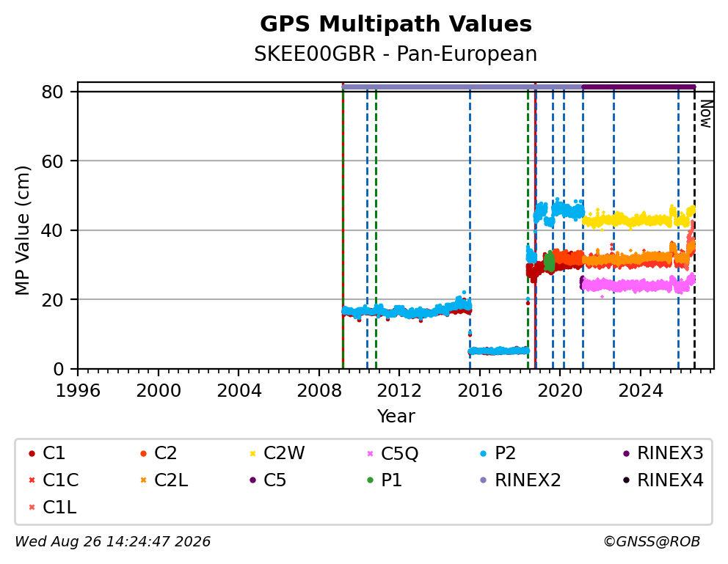Click the timestamp 'Wed Aug 26 14:24:47 2026'

click(x=113, y=541)
